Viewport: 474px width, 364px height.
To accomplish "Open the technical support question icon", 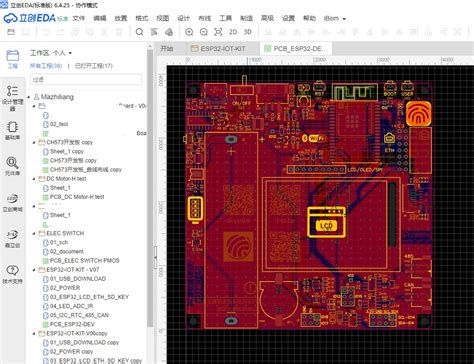I will click(13, 274).
